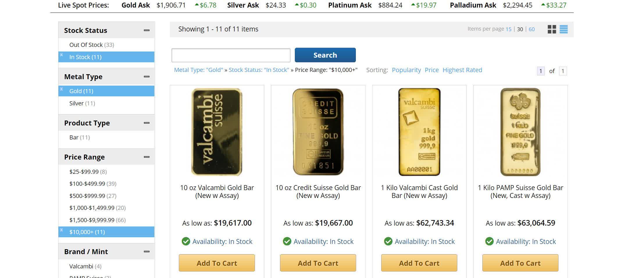The width and height of the screenshot is (644, 278).
Task: Collapse the Brand / Mint section
Action: pos(147,252)
